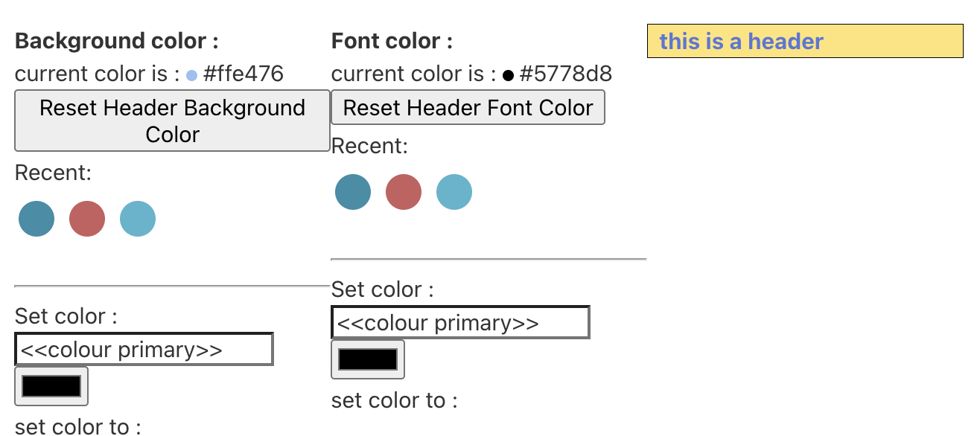980x436 pixels.
Task: Select the light blue recent font swatch
Action: (454, 192)
